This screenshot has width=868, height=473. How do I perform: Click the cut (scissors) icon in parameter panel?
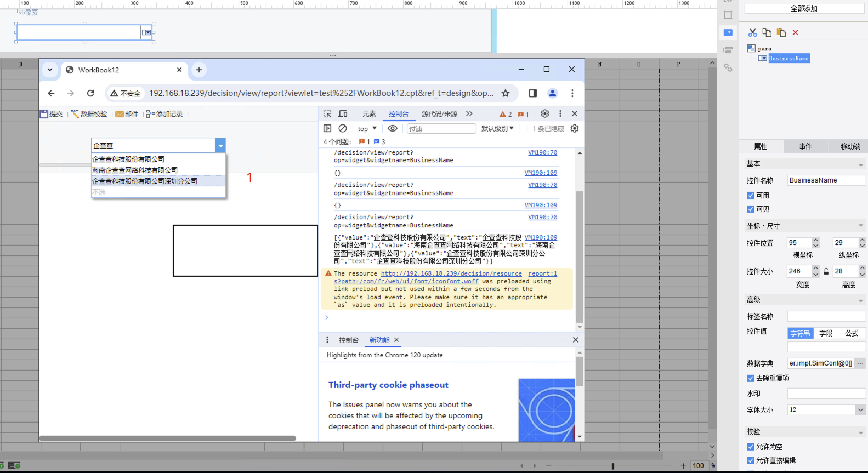[x=752, y=32]
